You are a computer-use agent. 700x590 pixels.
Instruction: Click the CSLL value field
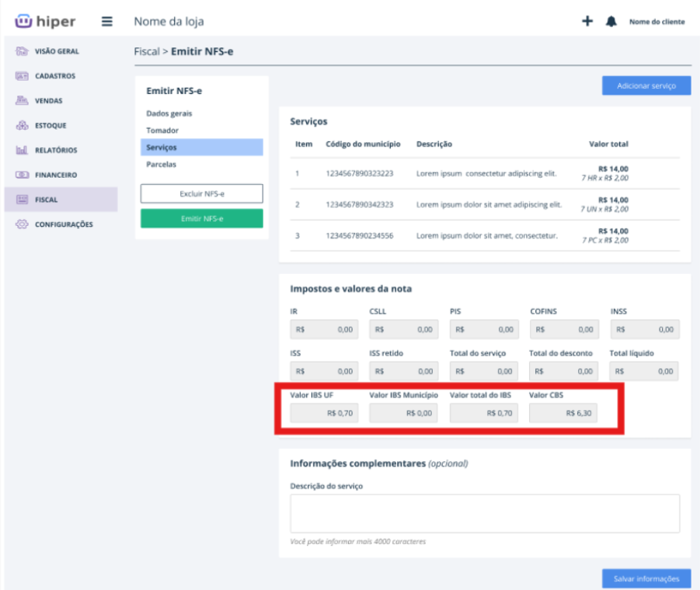403,330
